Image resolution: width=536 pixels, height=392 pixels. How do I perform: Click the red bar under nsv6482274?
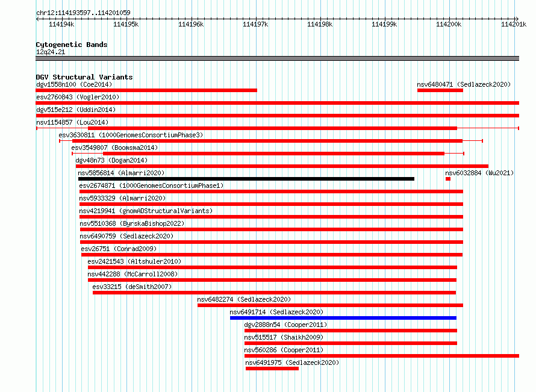(x=330, y=305)
